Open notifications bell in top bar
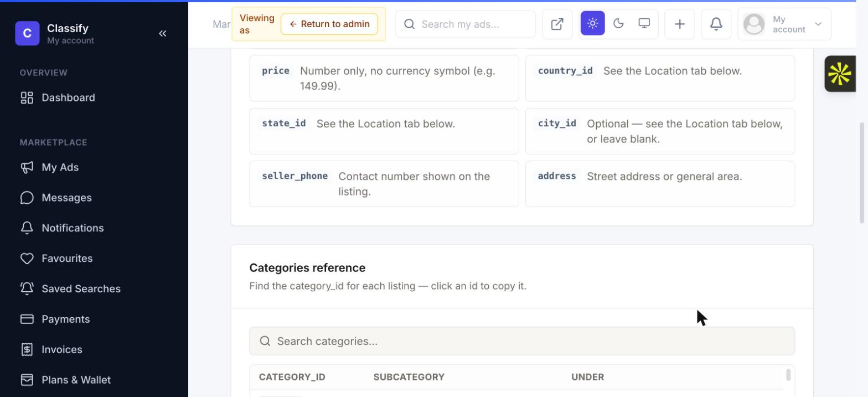 (x=716, y=24)
